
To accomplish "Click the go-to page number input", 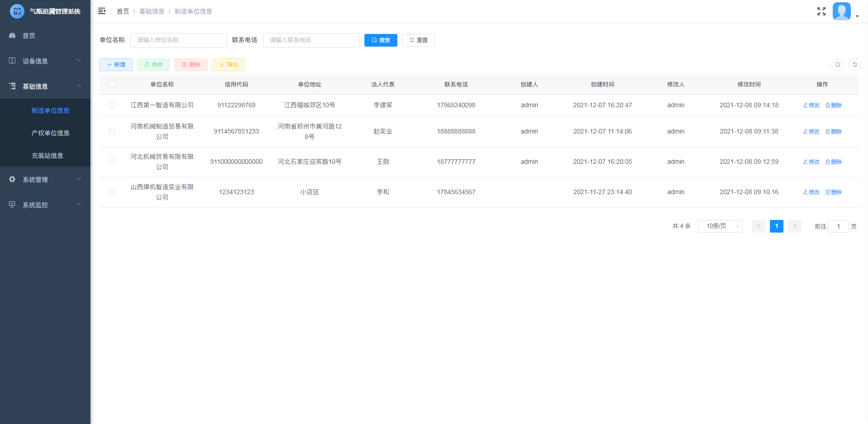I will coord(839,226).
